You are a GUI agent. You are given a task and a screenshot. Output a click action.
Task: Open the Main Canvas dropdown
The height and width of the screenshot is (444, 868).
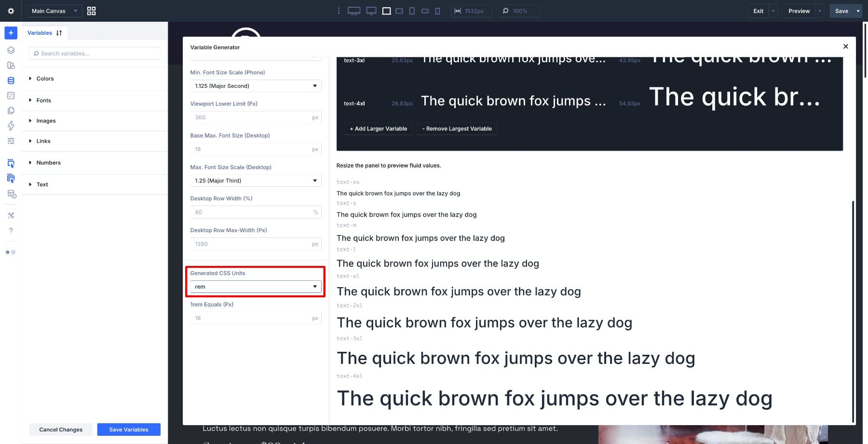pyautogui.click(x=54, y=11)
